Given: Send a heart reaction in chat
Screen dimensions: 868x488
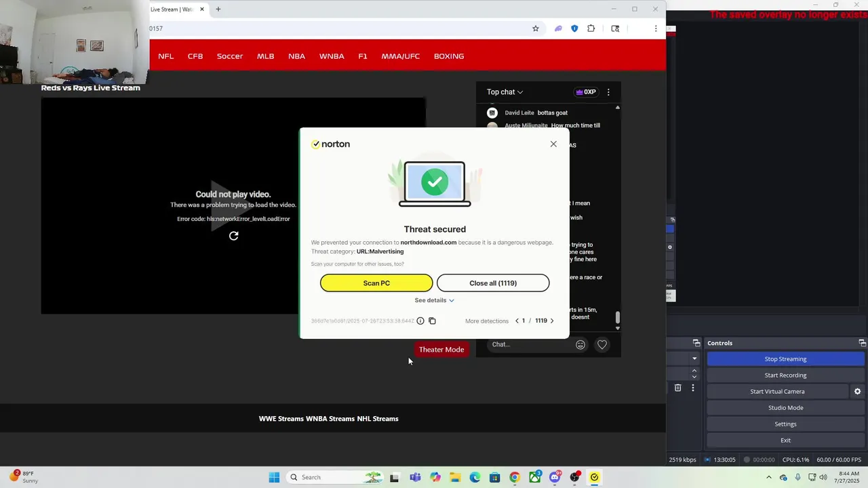Looking at the screenshot, I should (x=601, y=345).
